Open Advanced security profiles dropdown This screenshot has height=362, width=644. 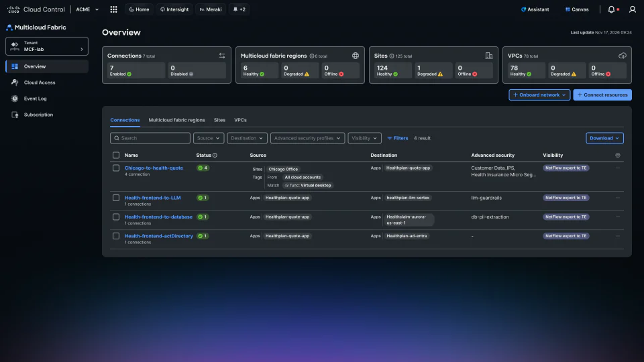(x=307, y=138)
